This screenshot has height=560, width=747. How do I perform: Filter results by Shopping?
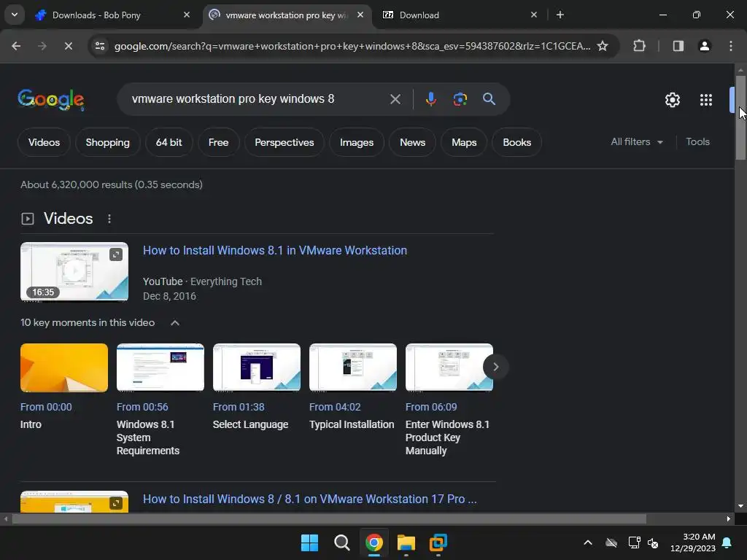coord(108,142)
